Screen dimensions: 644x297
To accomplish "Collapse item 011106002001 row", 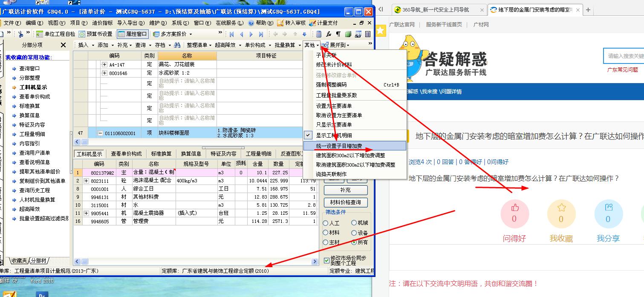I will point(101,133).
